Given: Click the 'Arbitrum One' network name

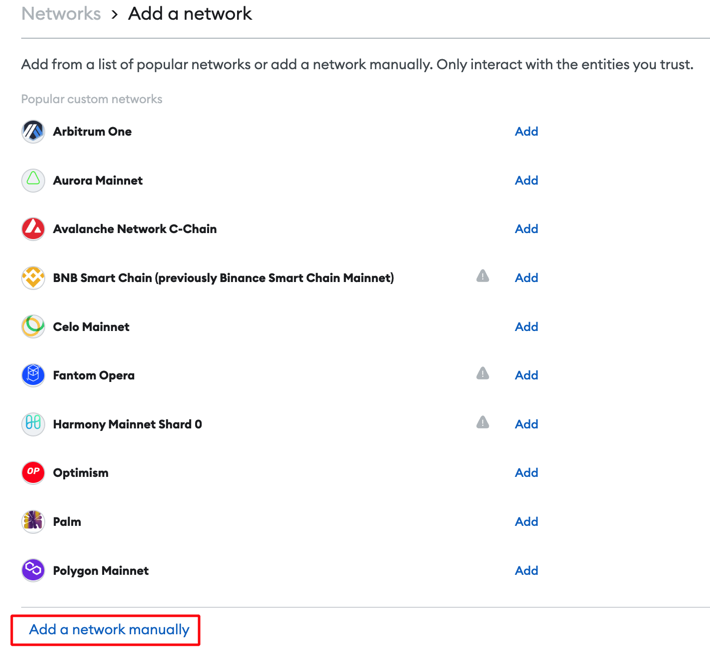Looking at the screenshot, I should [92, 132].
